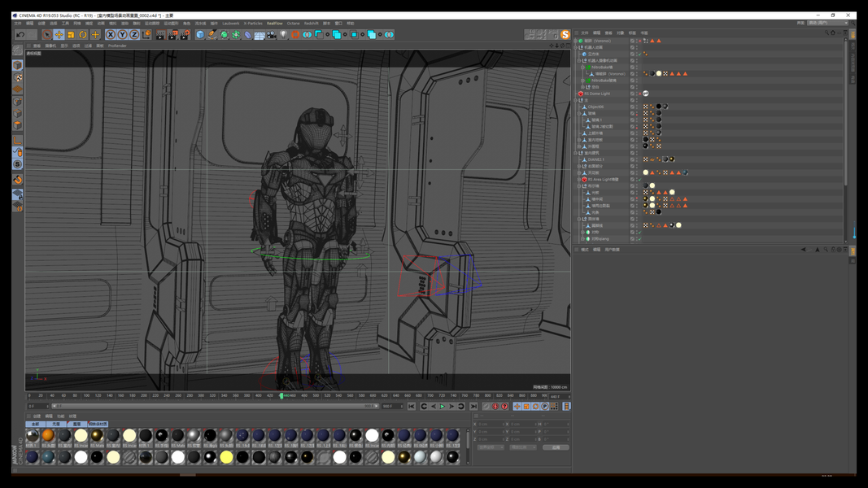Select the Texture mode icon

18,77
